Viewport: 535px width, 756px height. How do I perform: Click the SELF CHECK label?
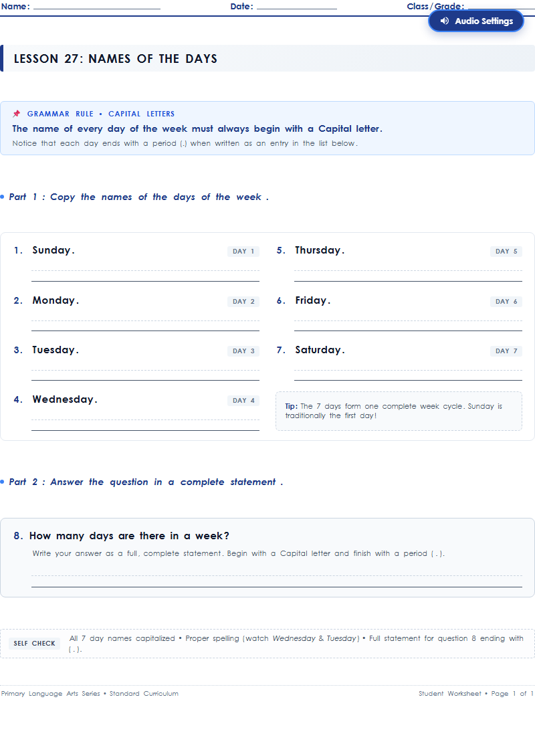pos(34,643)
